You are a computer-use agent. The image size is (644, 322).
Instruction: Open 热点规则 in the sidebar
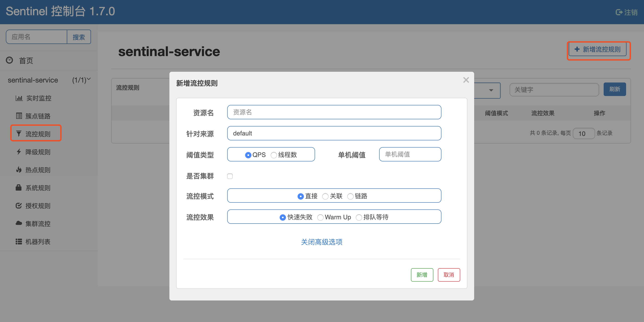[37, 170]
